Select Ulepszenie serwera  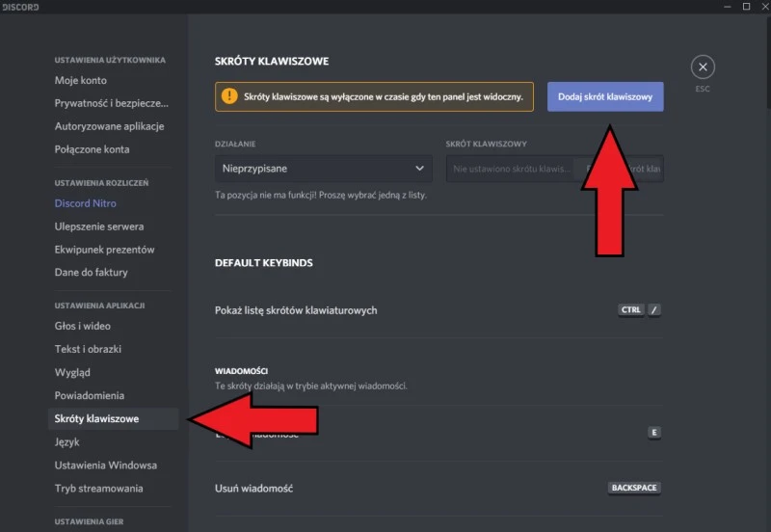point(99,226)
